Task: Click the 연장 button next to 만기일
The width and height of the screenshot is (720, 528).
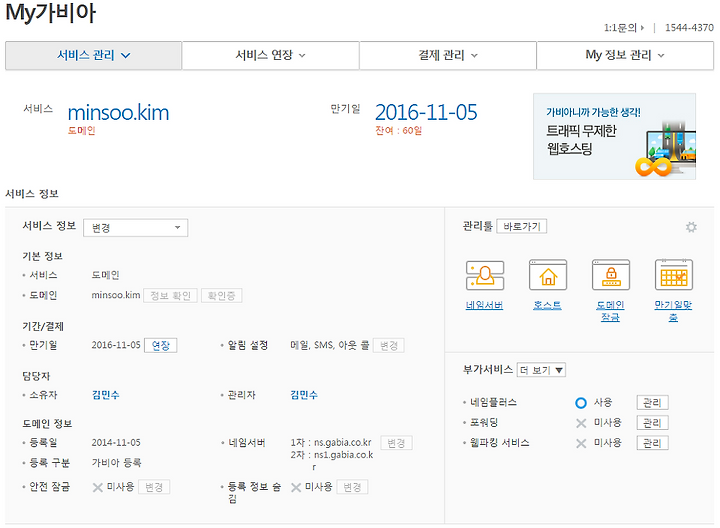Action: 161,345
